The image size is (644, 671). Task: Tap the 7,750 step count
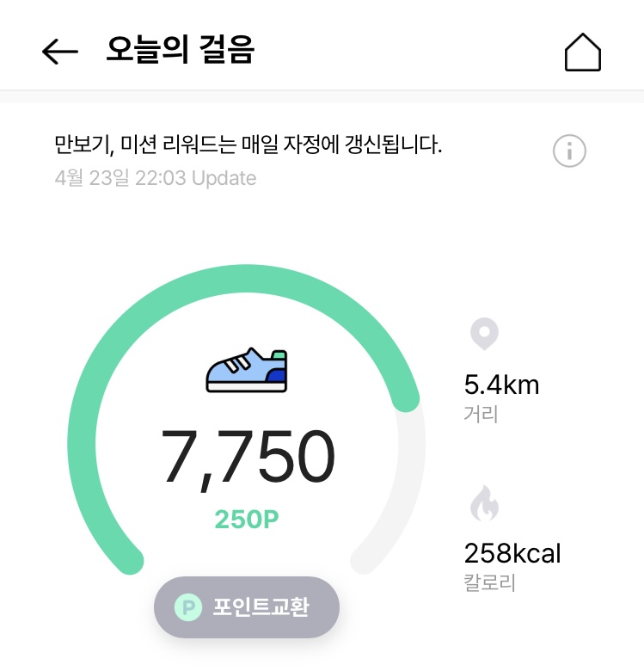pos(248,457)
